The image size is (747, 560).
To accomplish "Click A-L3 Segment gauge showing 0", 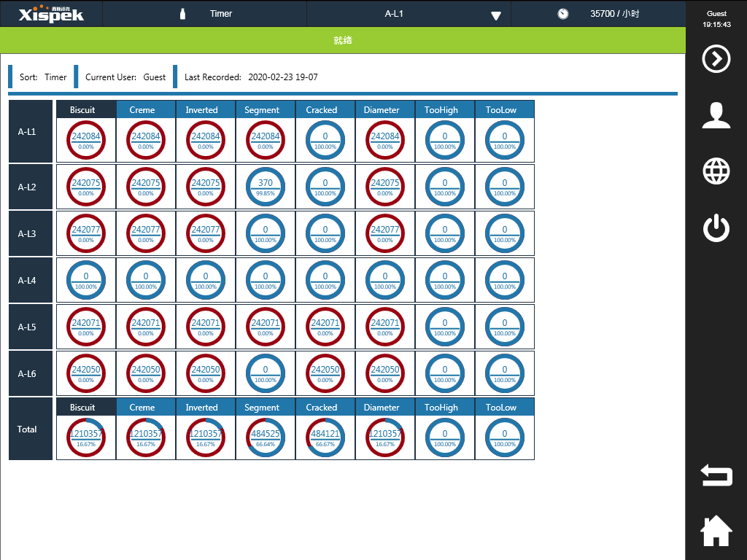I will click(266, 233).
